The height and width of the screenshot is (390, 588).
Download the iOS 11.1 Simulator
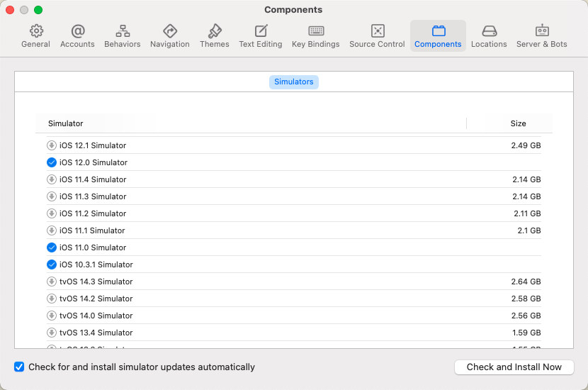52,230
